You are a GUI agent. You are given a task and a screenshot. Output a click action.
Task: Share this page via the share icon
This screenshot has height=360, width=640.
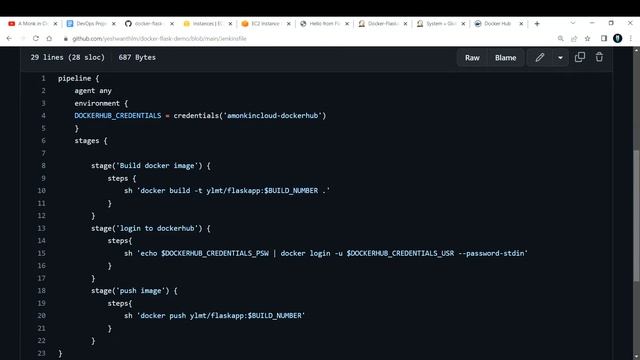pos(574,38)
